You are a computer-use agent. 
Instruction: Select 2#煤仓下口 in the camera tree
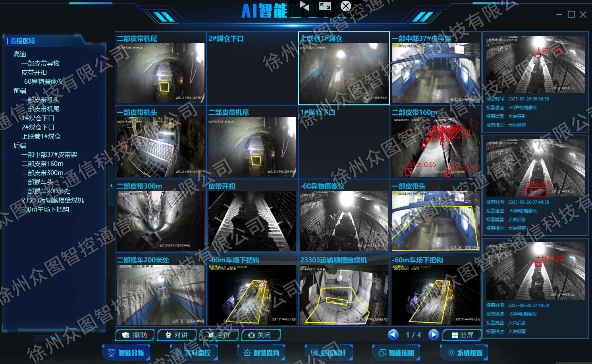38,127
